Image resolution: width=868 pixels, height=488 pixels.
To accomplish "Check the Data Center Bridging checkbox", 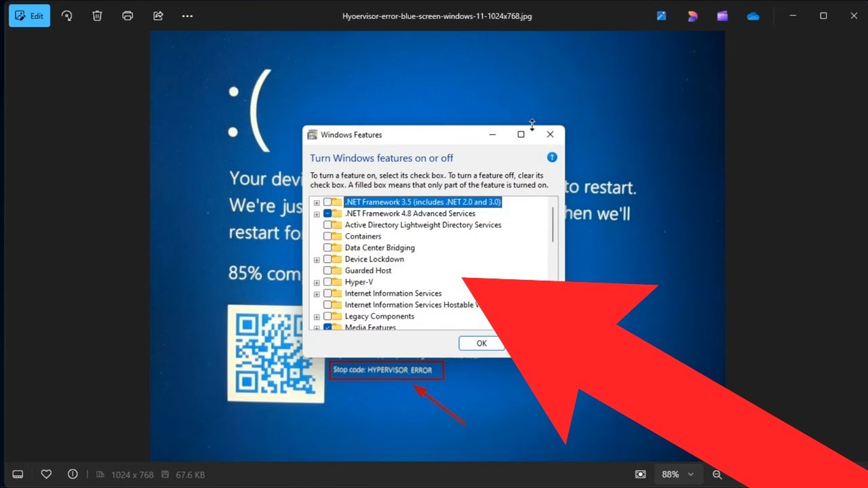I will pos(328,248).
